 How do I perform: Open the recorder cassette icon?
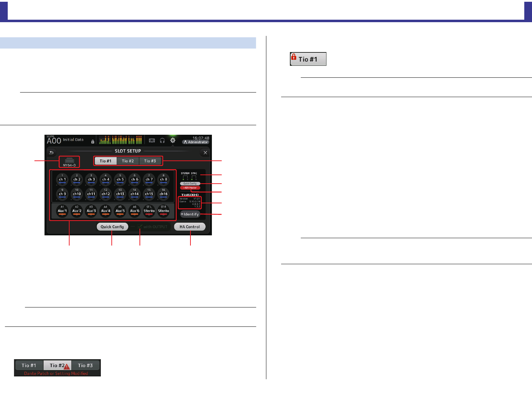[x=152, y=140]
